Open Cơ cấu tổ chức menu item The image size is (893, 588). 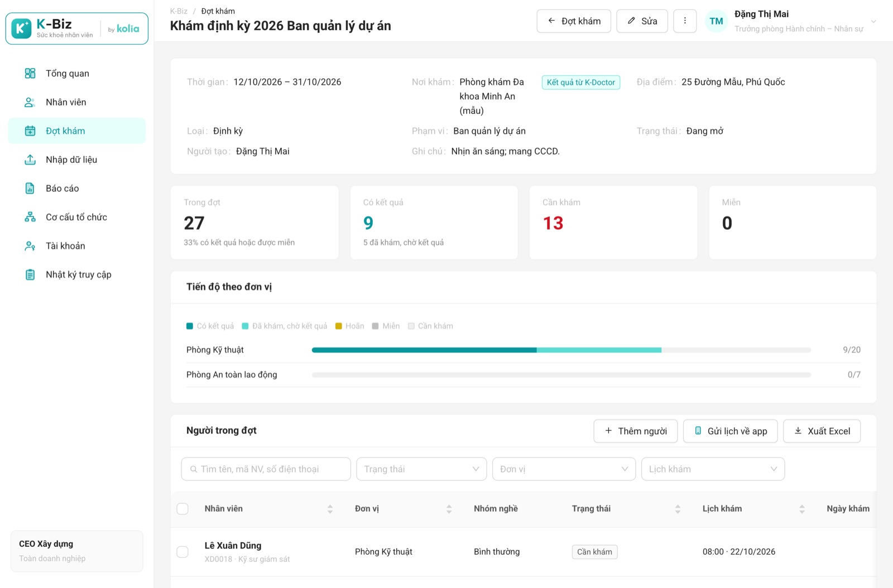[77, 217]
